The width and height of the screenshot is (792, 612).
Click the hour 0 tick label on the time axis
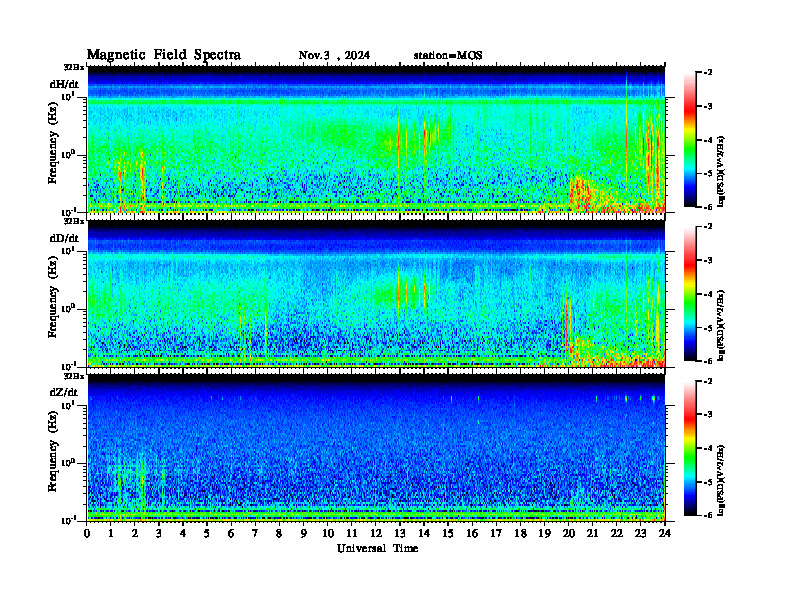tap(87, 533)
